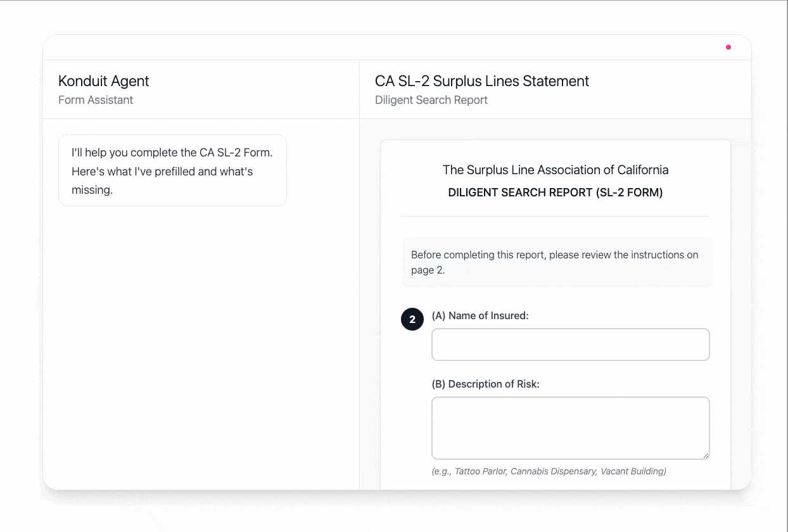Click the divider line under the form heading

[556, 217]
